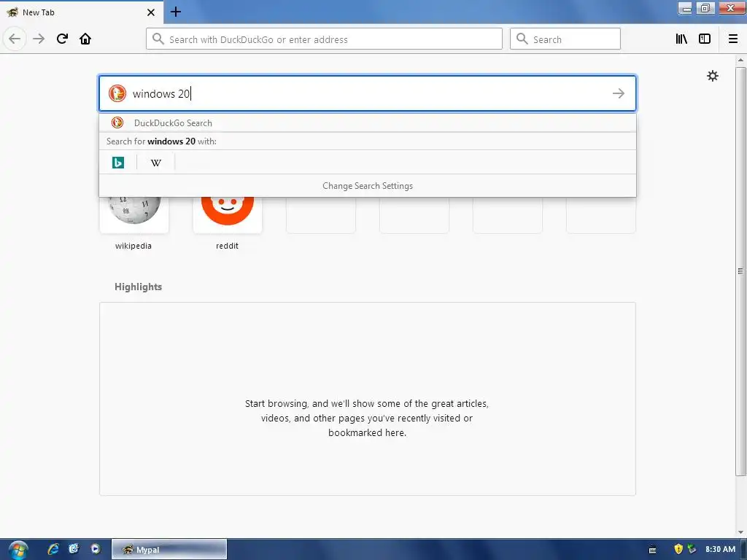Click the page vertical scrollbar
The width and height of the screenshot is (747, 560).
click(740, 271)
